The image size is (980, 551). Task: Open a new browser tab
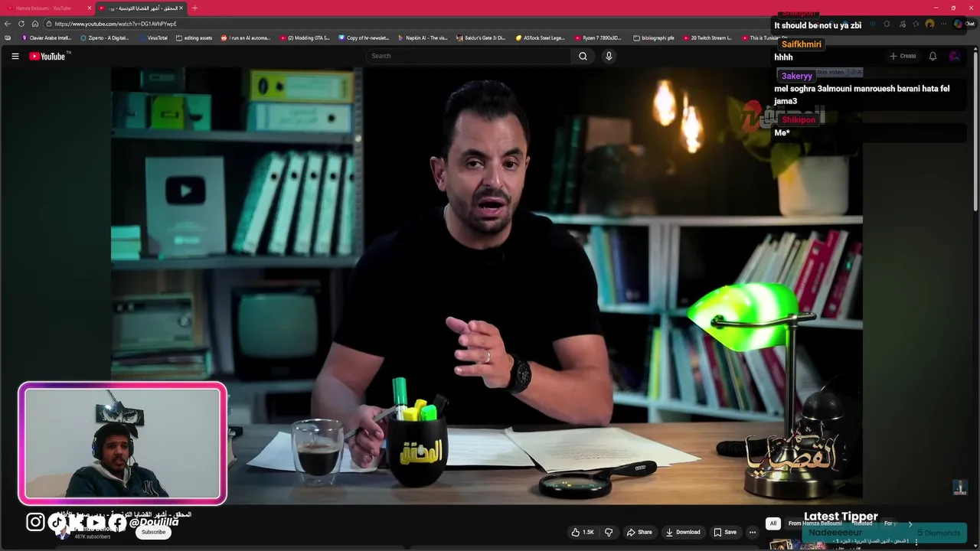194,8
